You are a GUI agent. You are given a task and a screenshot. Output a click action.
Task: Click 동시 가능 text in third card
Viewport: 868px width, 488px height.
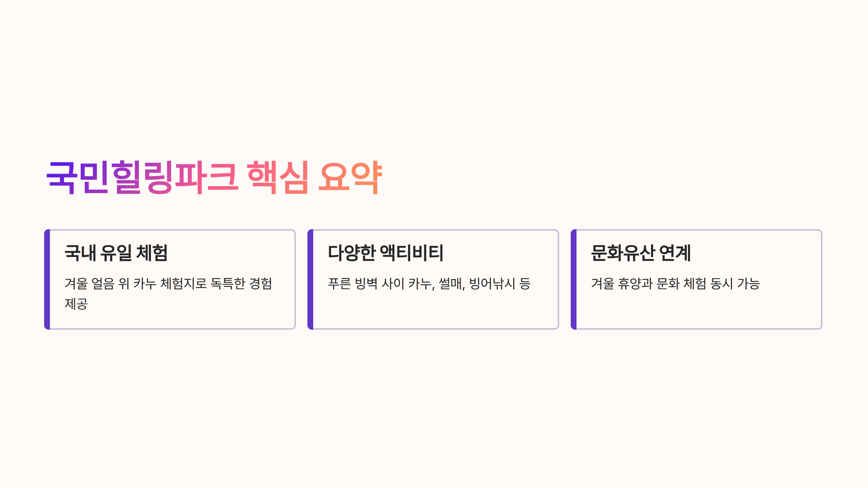click(735, 283)
